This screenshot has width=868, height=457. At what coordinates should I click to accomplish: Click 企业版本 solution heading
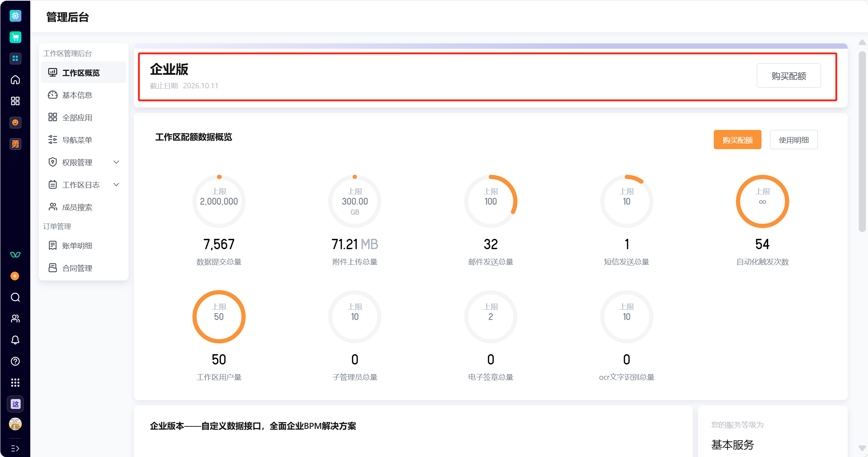pyautogui.click(x=253, y=426)
